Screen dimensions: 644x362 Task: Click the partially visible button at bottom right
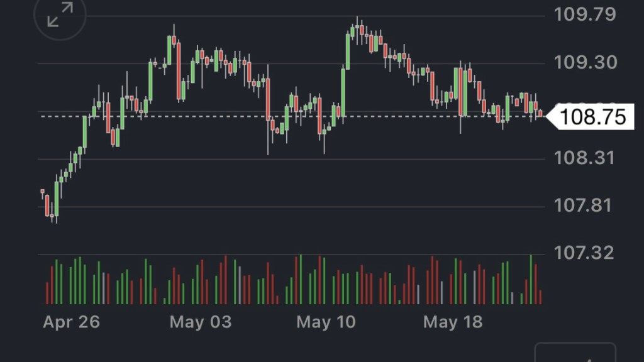coord(575,353)
